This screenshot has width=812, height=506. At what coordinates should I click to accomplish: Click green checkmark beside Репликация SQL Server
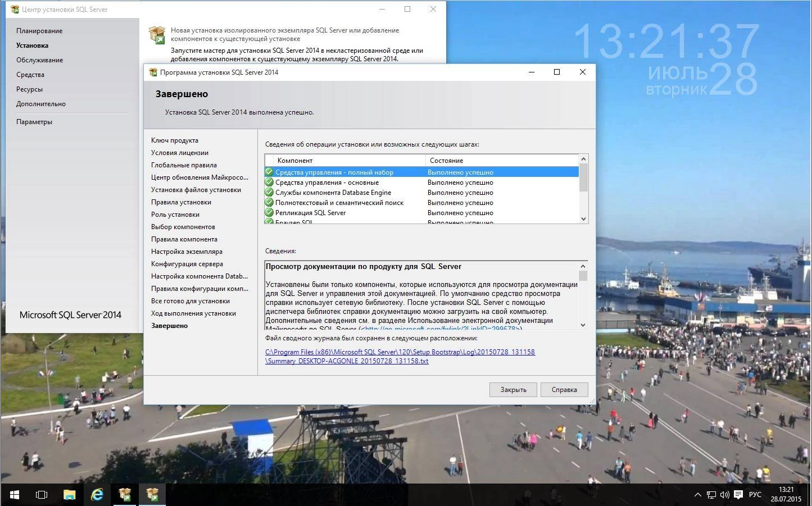pos(269,213)
